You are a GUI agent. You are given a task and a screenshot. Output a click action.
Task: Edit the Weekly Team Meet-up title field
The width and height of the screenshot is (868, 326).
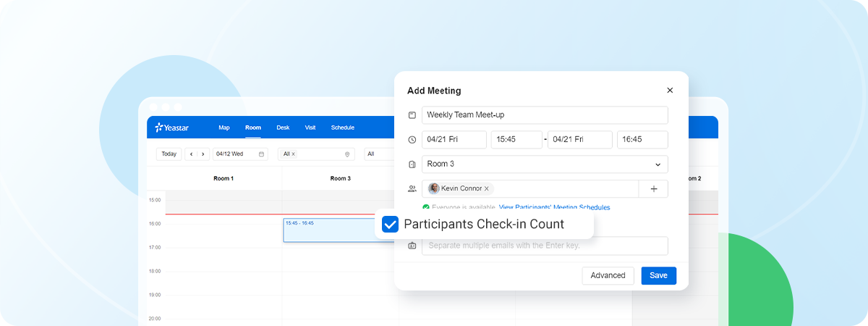pyautogui.click(x=545, y=115)
